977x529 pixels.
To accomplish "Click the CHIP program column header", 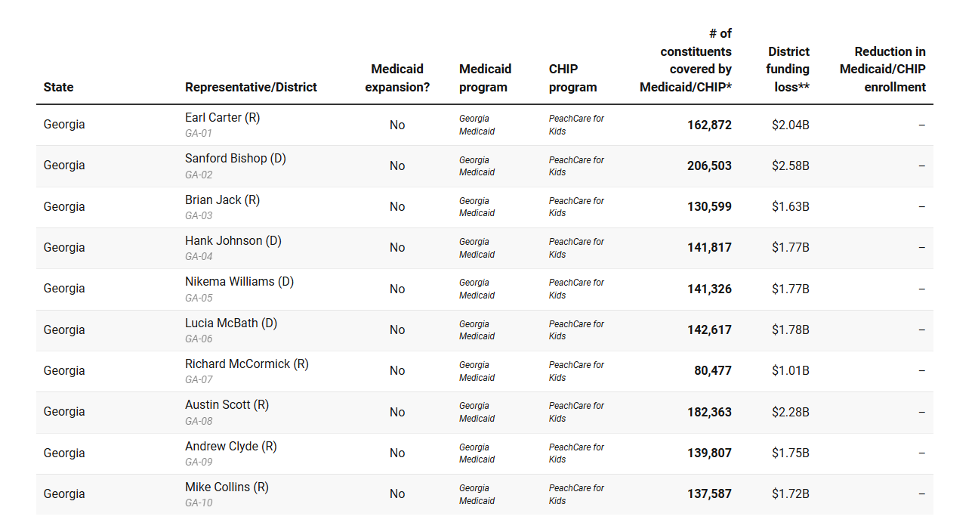I will pyautogui.click(x=573, y=78).
